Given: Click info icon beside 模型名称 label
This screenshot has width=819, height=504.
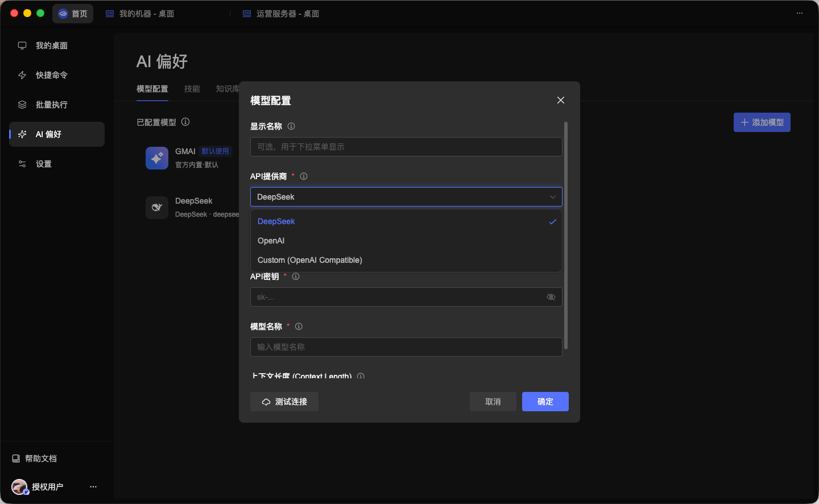Looking at the screenshot, I should pyautogui.click(x=299, y=327).
